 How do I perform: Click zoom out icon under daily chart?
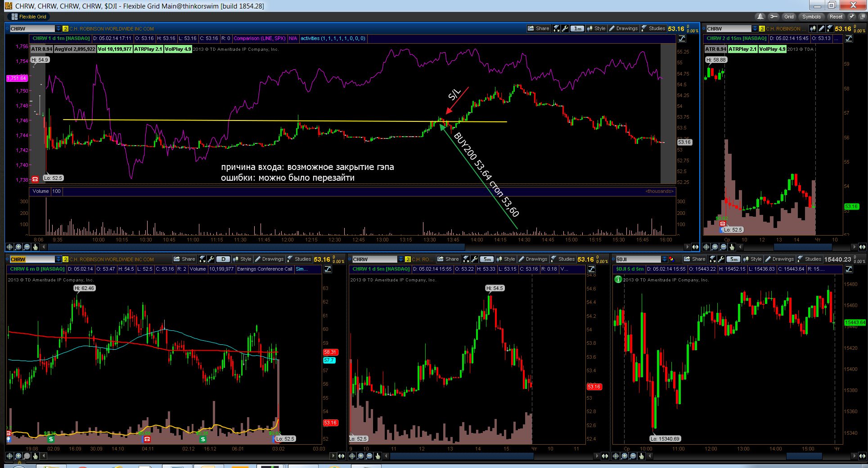(27, 456)
